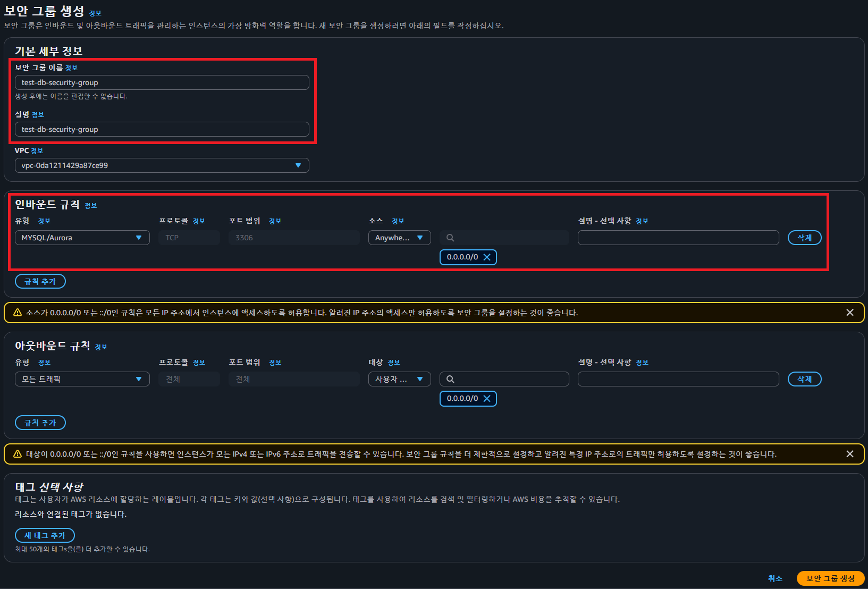The height and width of the screenshot is (589, 868).
Task: Click the inbound port range 3306 field
Action: (x=294, y=238)
